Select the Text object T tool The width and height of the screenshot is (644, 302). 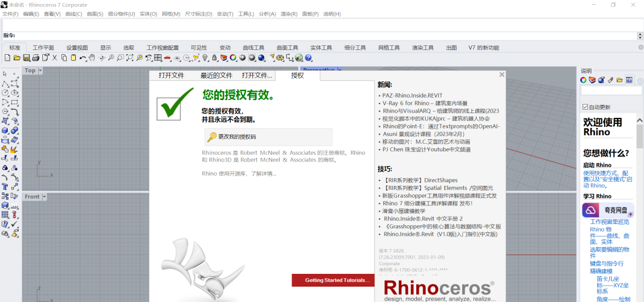click(x=5, y=186)
